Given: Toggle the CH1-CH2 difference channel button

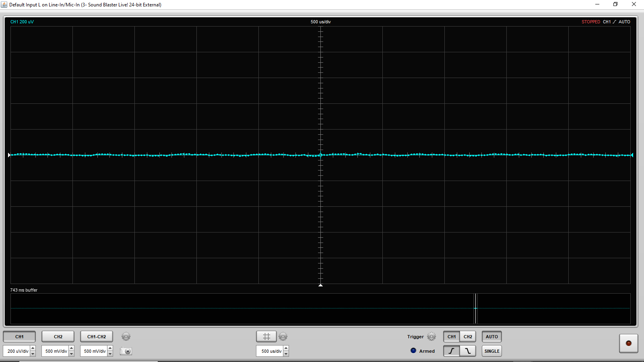Looking at the screenshot, I should [x=97, y=337].
